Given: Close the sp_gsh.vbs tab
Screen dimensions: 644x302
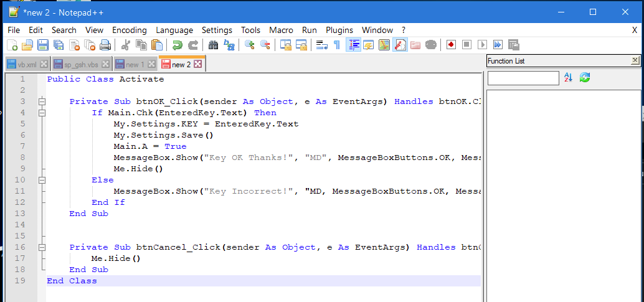Looking at the screenshot, I should coord(105,64).
